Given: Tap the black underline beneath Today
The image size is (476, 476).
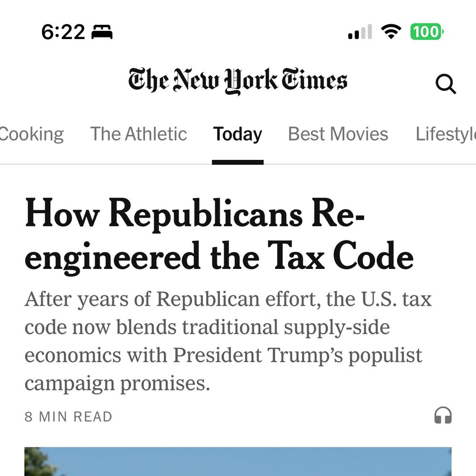Looking at the screenshot, I should coord(238,162).
